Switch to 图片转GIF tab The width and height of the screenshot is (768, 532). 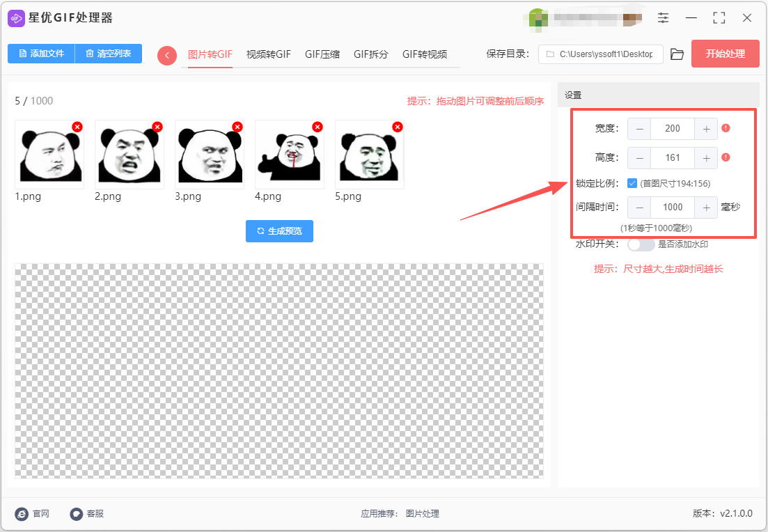pos(210,54)
